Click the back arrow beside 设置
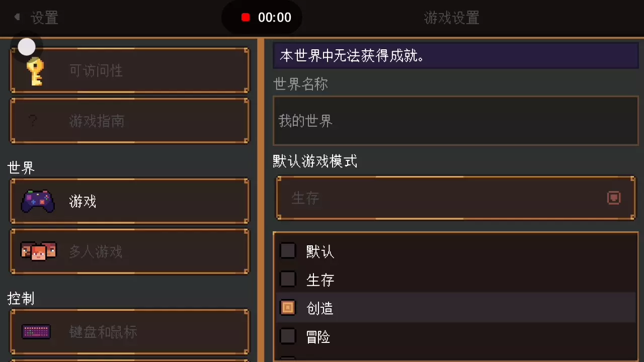 [17, 18]
